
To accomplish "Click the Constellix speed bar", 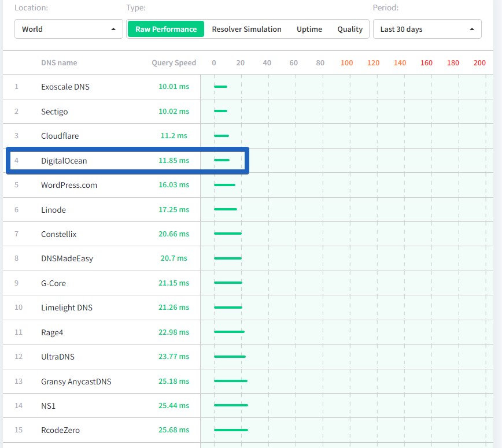I will pos(228,234).
